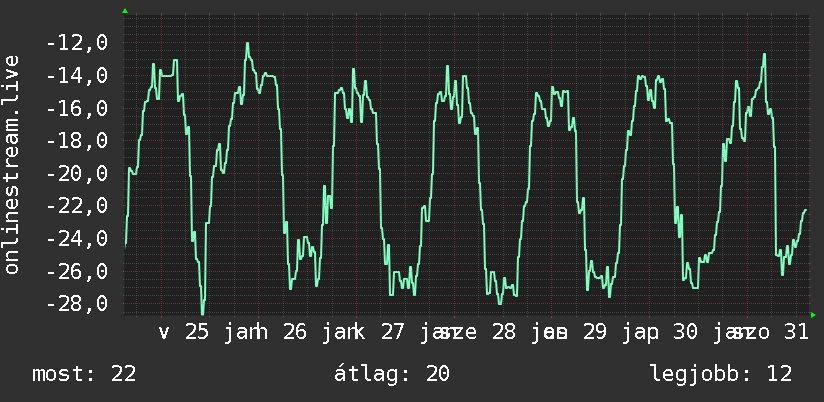
Task: Click the x-axis date label 30
Action: point(685,333)
